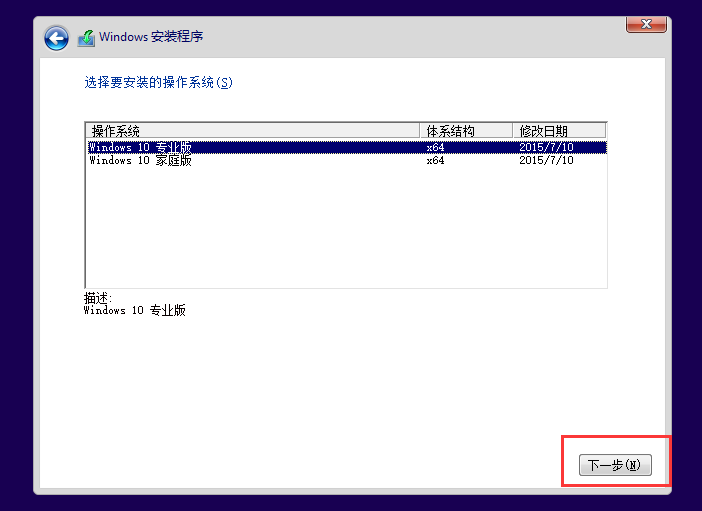Click date 2015/7/10 in the 专业版 row
Viewport: 702px width, 511px height.
tap(546, 147)
